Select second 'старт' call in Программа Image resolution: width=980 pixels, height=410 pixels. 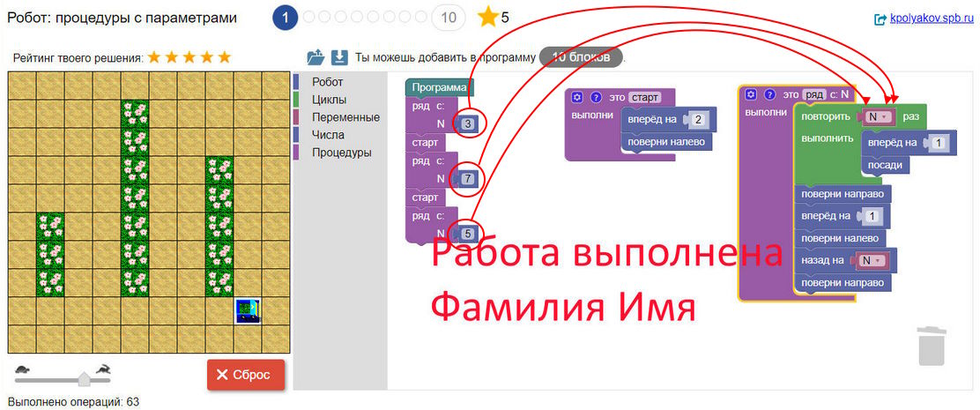[x=425, y=198]
